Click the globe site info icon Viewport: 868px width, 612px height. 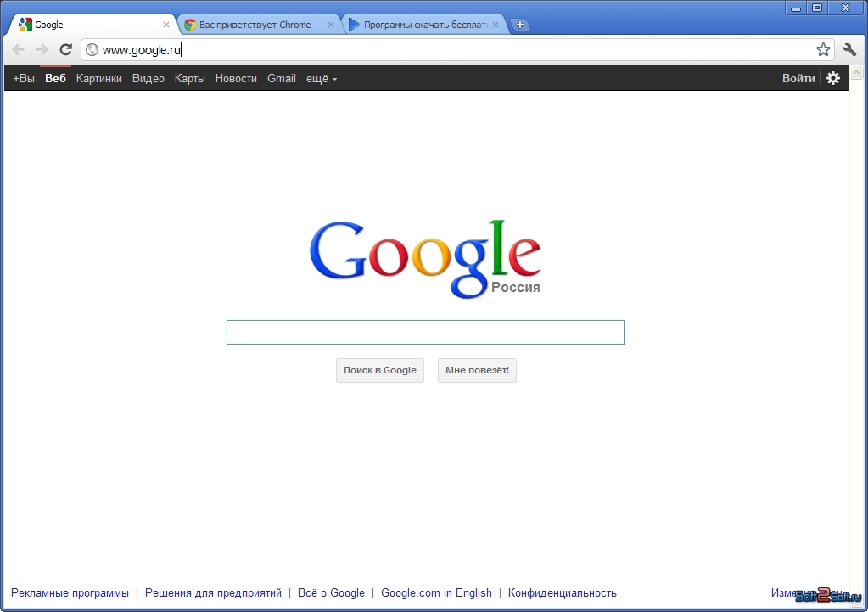[92, 50]
